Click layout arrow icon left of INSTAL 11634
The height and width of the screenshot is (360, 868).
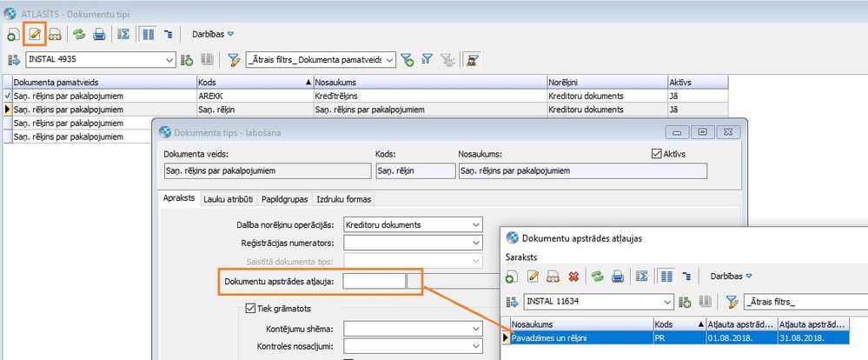click(512, 302)
